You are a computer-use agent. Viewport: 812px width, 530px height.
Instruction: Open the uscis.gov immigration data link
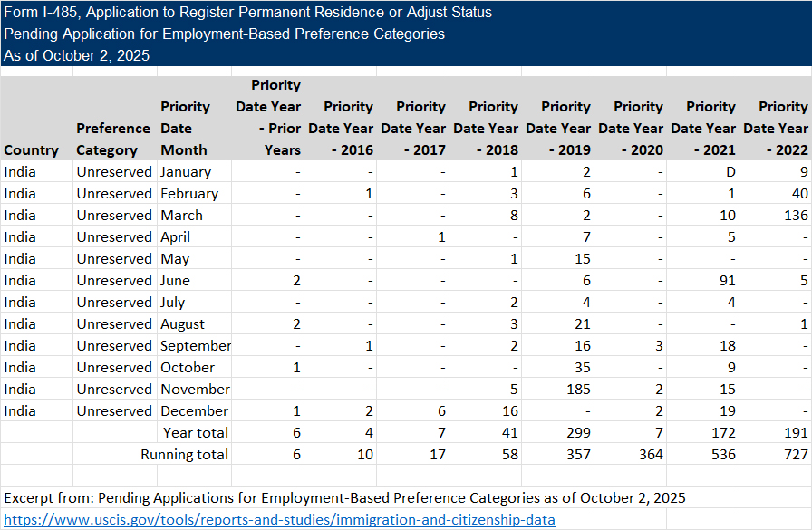tap(279, 519)
